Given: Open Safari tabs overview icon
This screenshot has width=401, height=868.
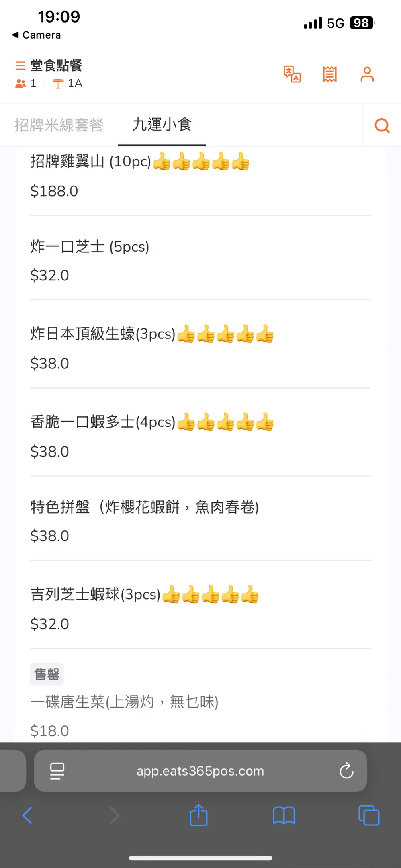Looking at the screenshot, I should coord(368,815).
